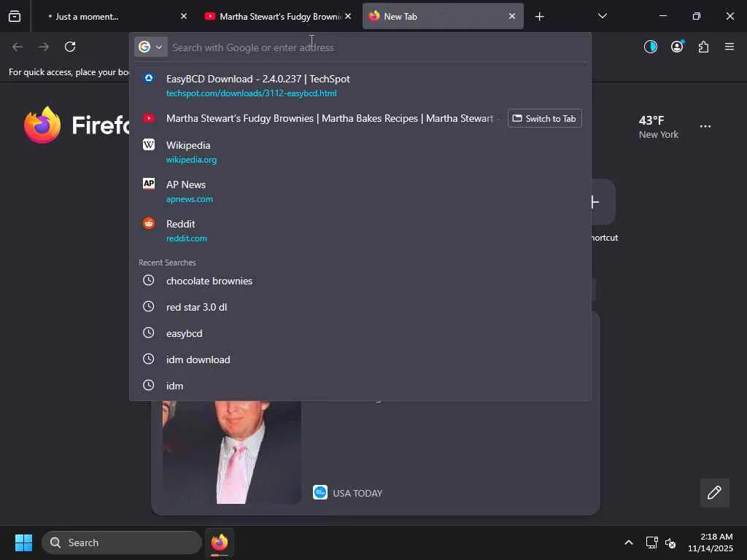Select recent search chocolate brownies
Viewport: 747px width, 560px height.
[360, 281]
